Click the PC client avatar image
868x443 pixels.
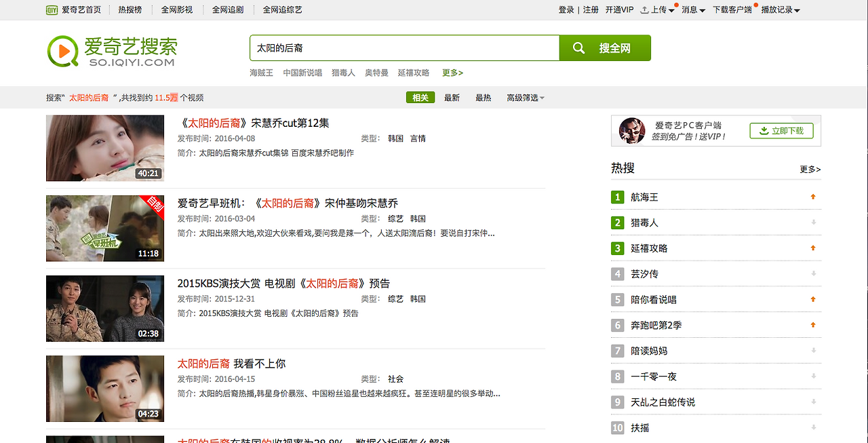coord(632,131)
